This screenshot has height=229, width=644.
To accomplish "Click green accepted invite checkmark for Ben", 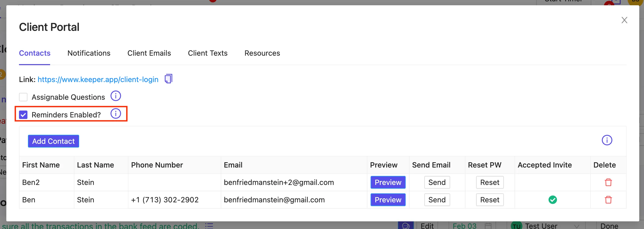I will [553, 200].
